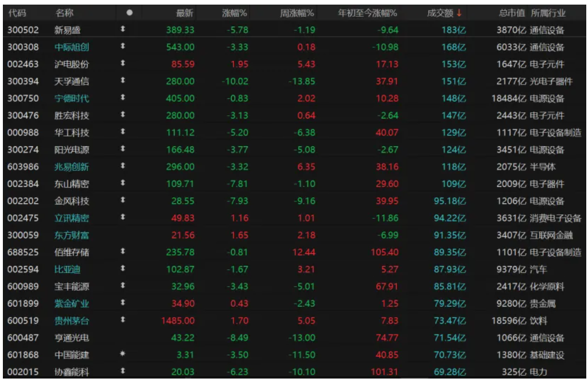Image resolution: width=588 pixels, height=381 pixels.
Task: Click the marker icon beside 天孚通信
Action: 122,81
